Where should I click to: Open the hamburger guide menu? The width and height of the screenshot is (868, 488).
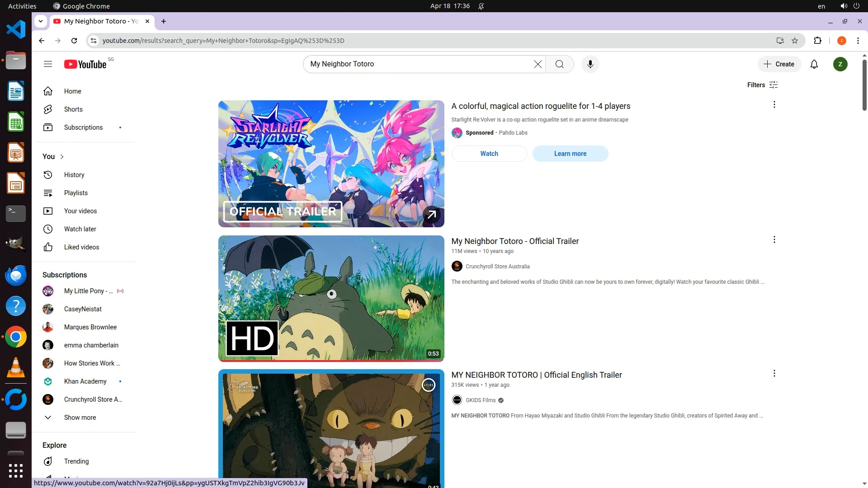click(x=48, y=64)
